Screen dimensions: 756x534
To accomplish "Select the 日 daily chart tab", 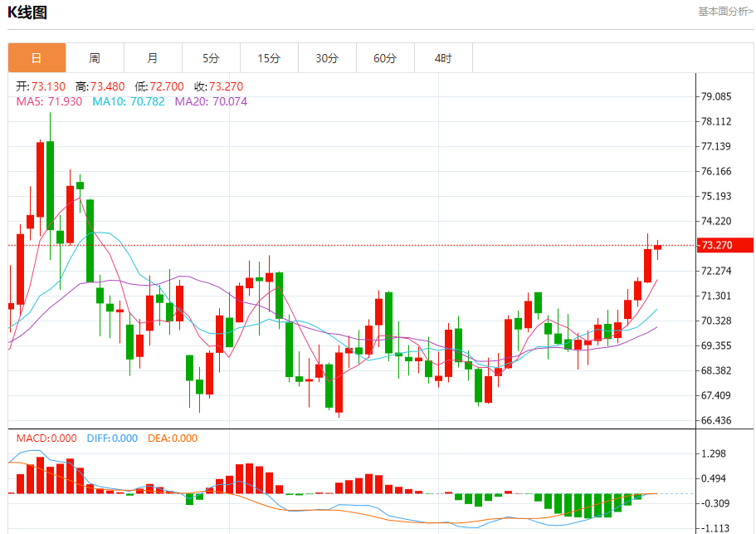I will tap(37, 58).
